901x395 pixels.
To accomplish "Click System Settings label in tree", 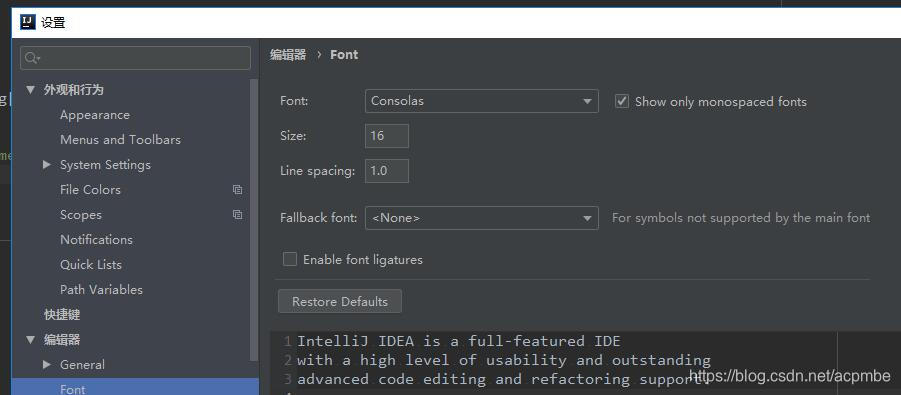I will 105,165.
